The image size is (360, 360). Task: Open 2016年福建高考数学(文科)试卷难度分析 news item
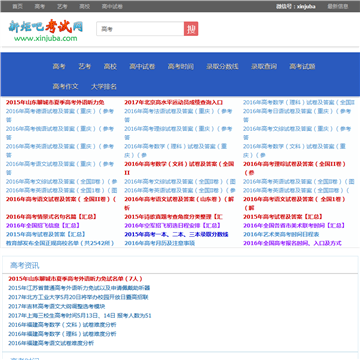coord(62,325)
